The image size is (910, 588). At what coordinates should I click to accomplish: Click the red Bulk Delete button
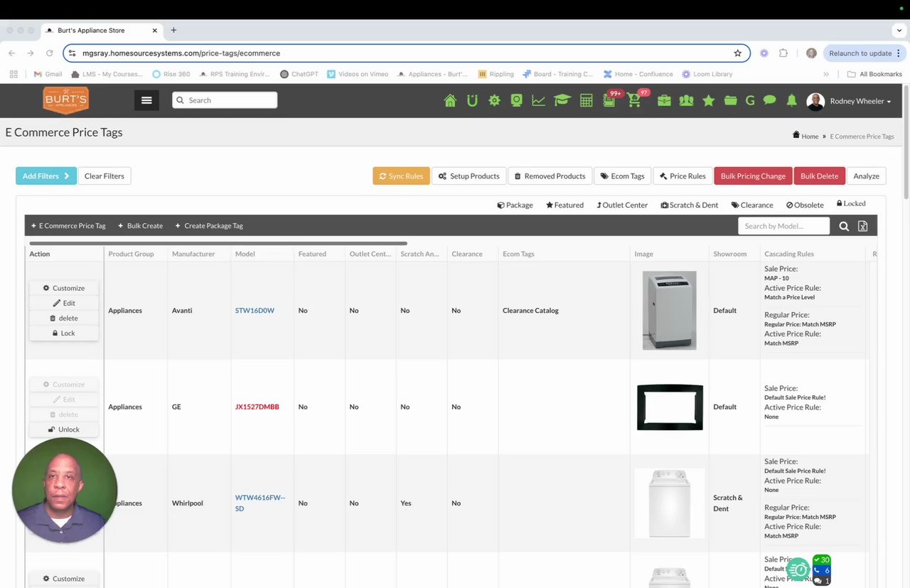819,176
